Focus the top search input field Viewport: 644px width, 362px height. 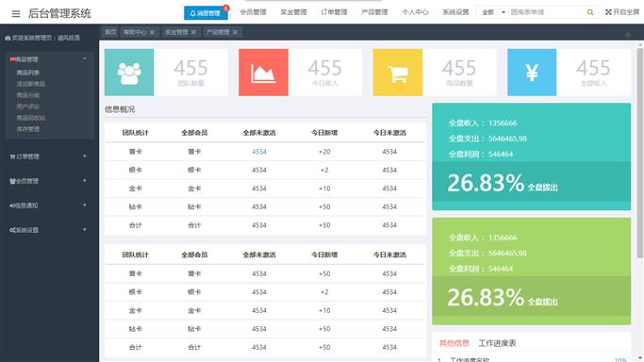coord(546,12)
